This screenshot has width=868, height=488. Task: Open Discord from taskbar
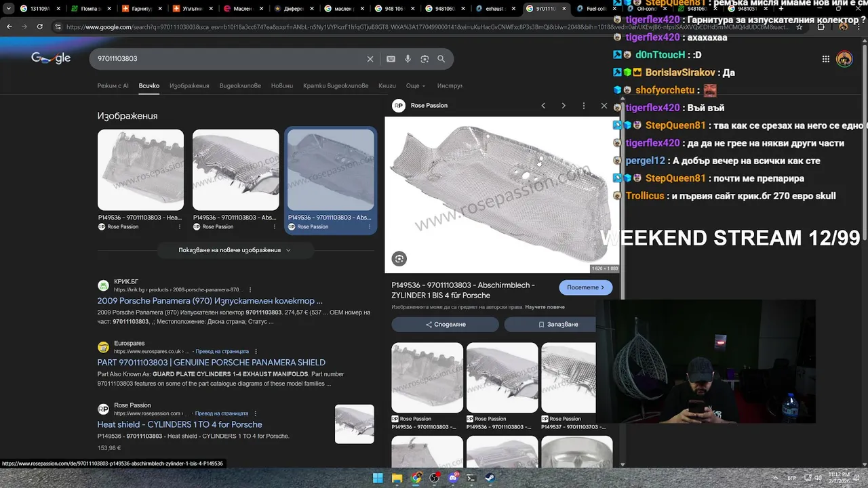click(x=453, y=478)
